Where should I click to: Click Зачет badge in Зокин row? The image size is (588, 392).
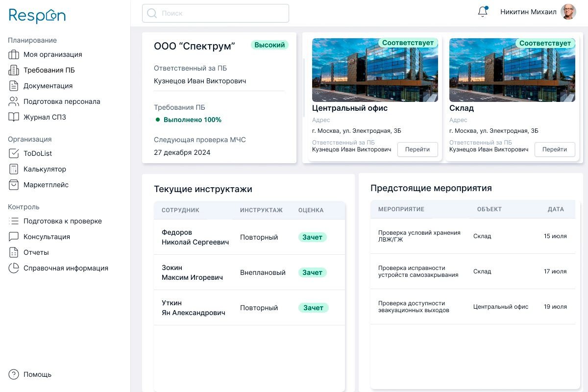coord(312,272)
